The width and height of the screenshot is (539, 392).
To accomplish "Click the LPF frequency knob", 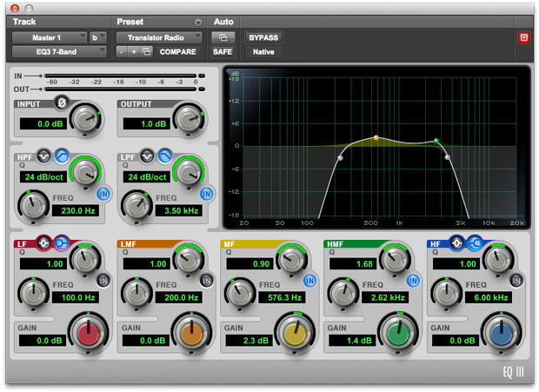I will pos(136,205).
